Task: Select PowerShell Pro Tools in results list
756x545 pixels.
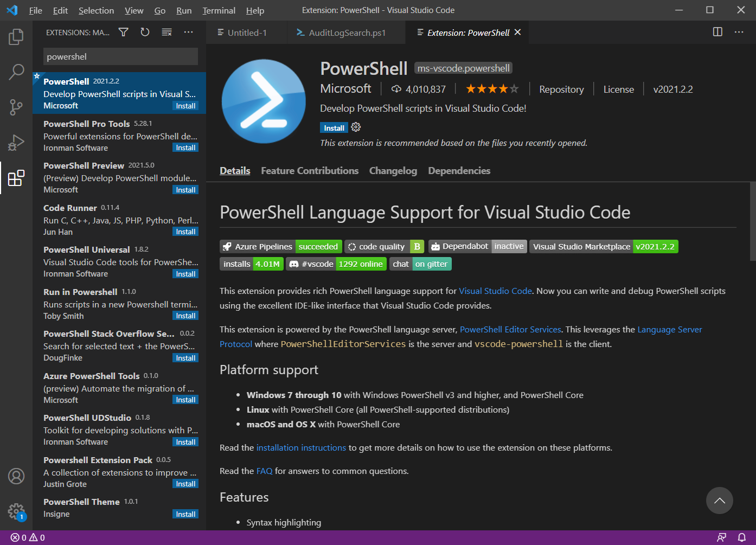Action: pyautogui.click(x=119, y=136)
